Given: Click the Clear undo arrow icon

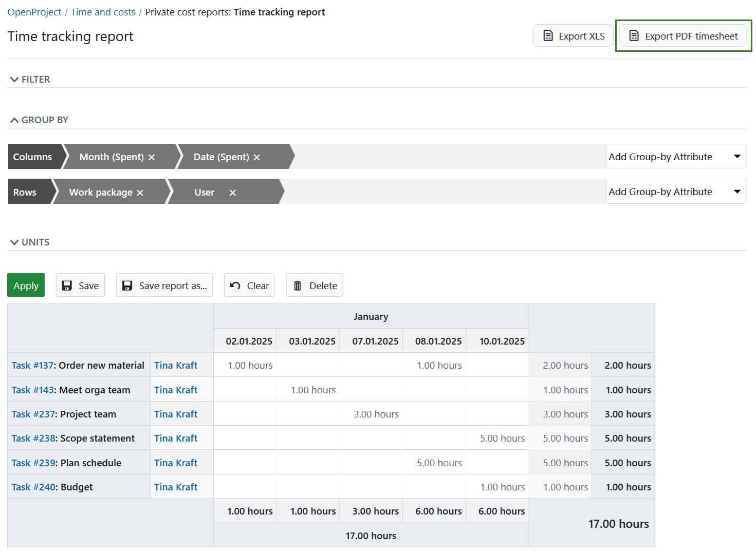Looking at the screenshot, I should [x=236, y=285].
